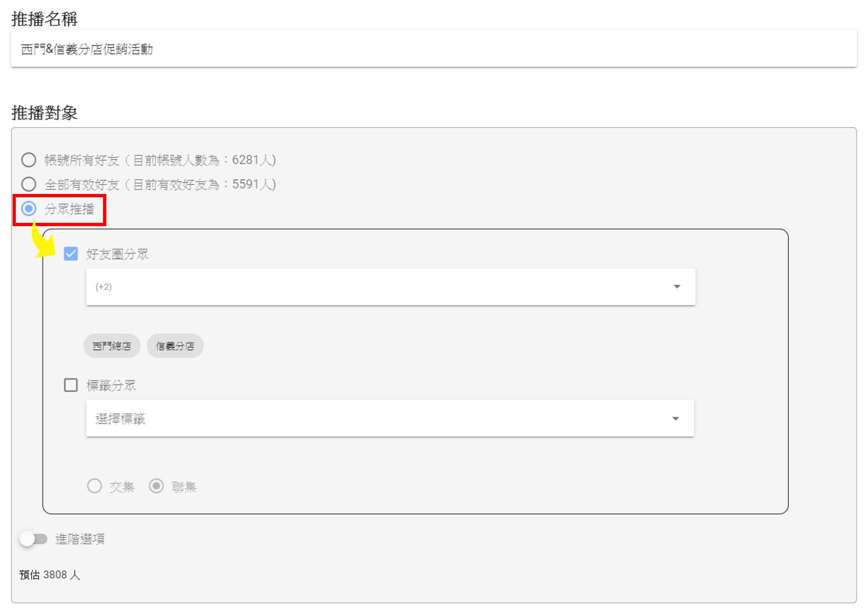868x613 pixels.
Task: Toggle the 進階選項 switch
Action: (33, 539)
